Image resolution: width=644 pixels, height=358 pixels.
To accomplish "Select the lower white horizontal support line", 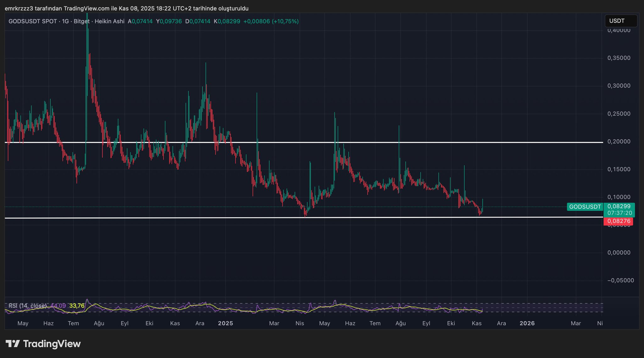I will (189, 218).
